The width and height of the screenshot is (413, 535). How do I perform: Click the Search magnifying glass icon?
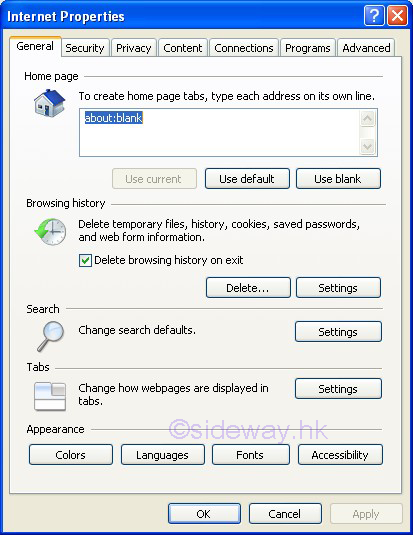point(51,336)
